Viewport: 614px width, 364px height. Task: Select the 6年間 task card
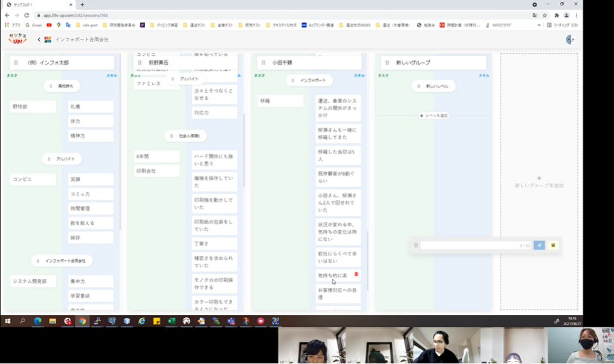tap(156, 157)
